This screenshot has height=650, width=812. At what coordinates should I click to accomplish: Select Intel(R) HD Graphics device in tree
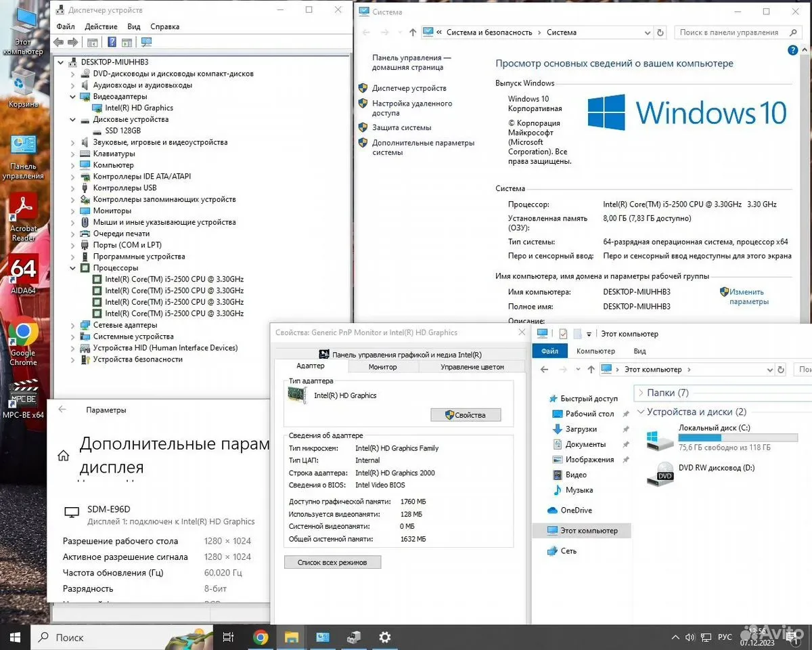pyautogui.click(x=139, y=108)
